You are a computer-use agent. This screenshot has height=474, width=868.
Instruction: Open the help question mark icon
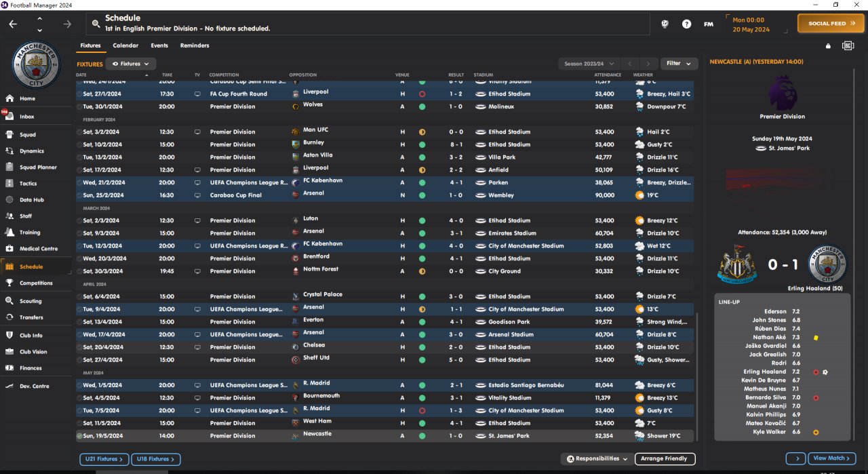pyautogui.click(x=687, y=24)
